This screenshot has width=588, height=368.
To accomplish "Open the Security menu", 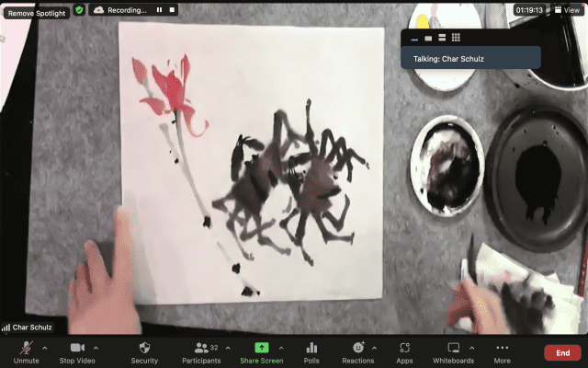I will (x=144, y=352).
